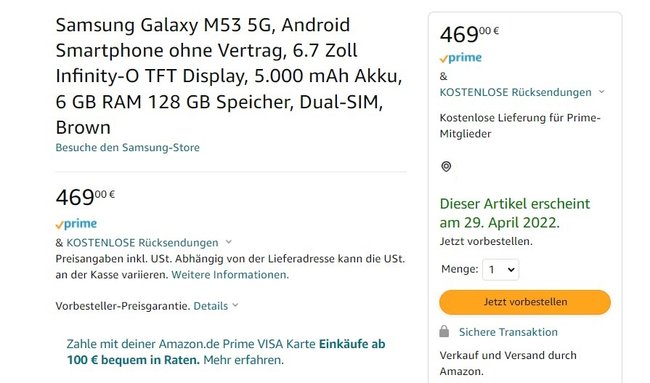Click the release date notice 29. April 2022
The height and width of the screenshot is (383, 650).
[514, 213]
